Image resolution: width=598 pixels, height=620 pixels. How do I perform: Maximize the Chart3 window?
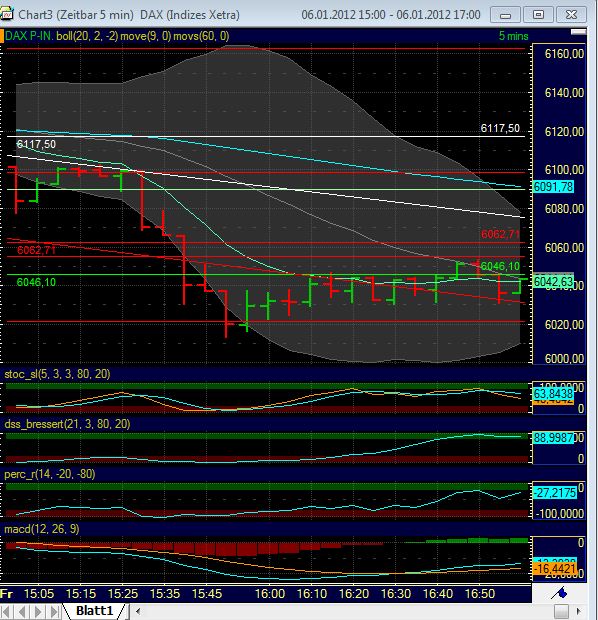click(x=538, y=15)
